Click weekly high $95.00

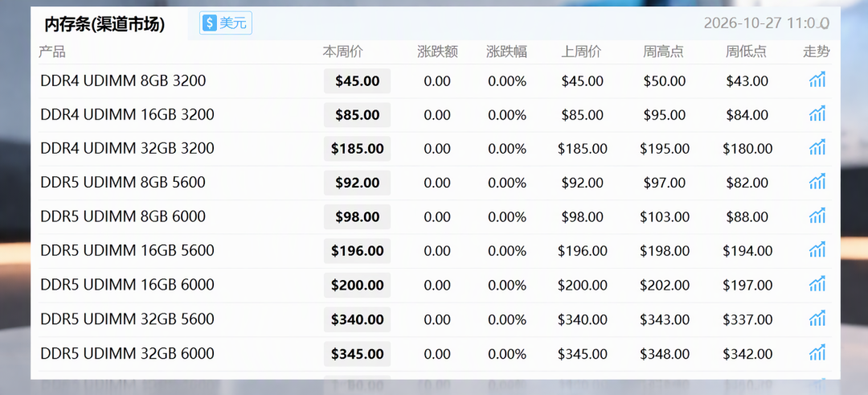665,115
